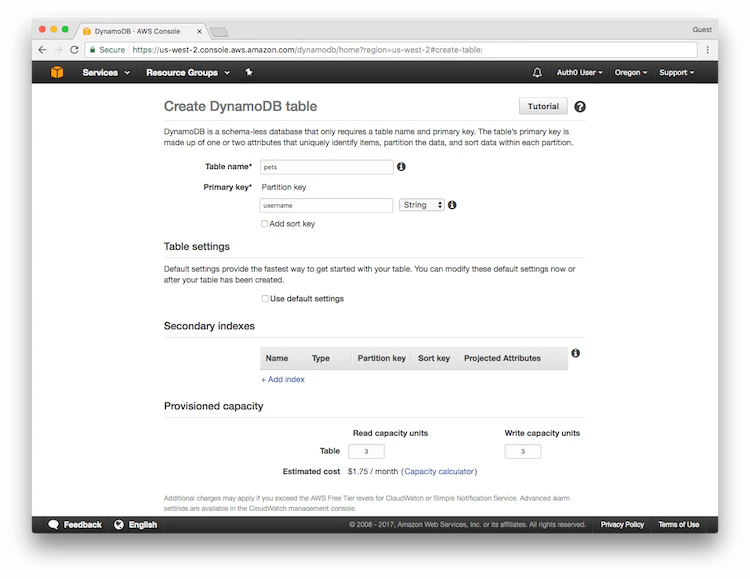Click the English language button
750x579 pixels.
pos(135,524)
